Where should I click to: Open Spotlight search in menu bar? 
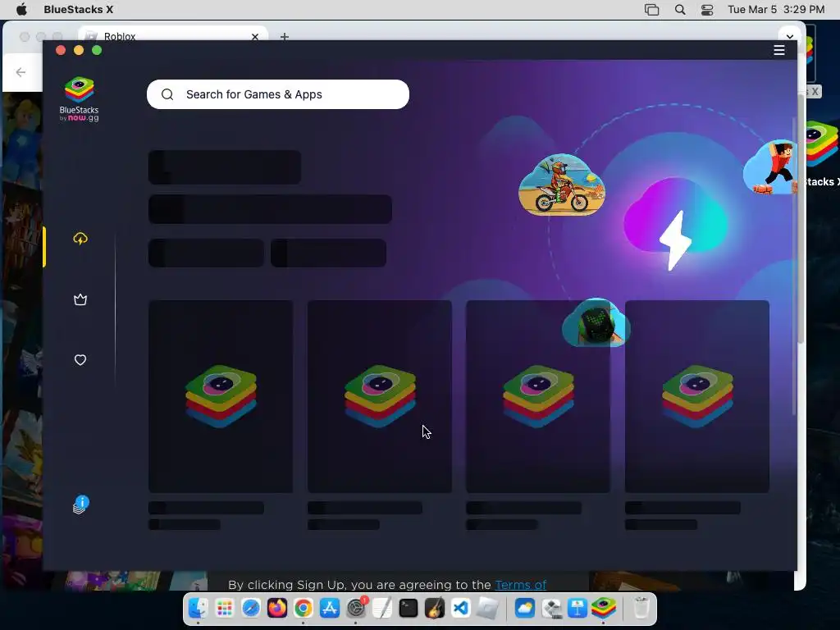pos(680,10)
